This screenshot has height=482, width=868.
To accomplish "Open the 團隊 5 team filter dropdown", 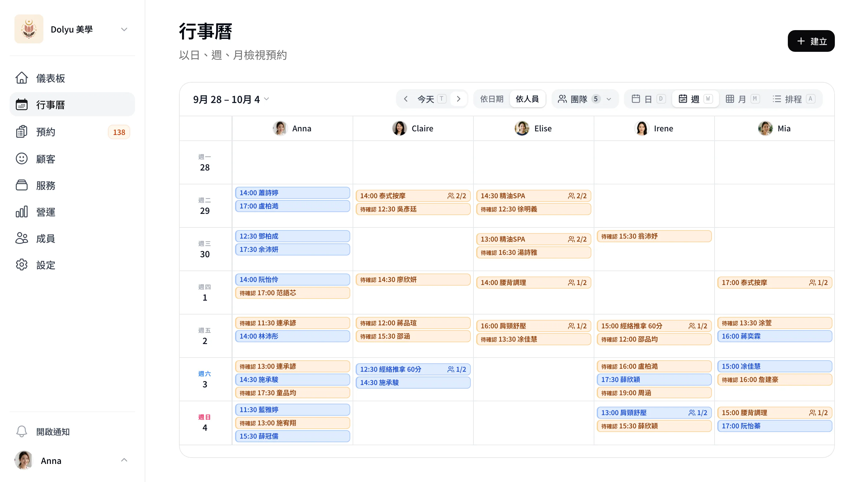I will (x=585, y=99).
